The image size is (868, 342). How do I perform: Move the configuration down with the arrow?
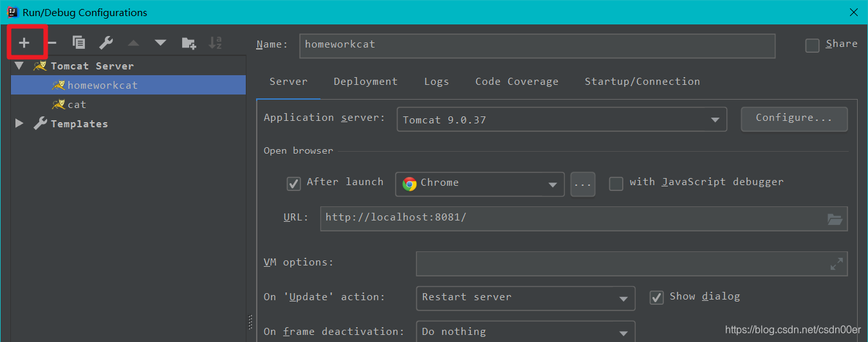[160, 43]
